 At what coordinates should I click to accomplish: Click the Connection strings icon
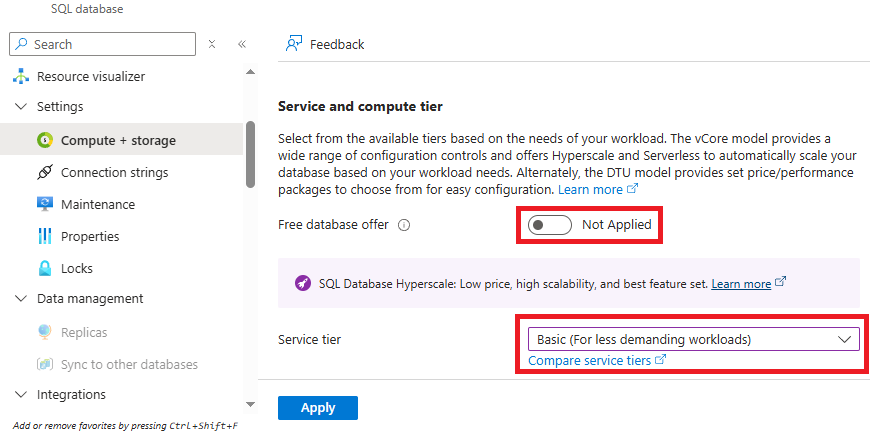coord(44,173)
